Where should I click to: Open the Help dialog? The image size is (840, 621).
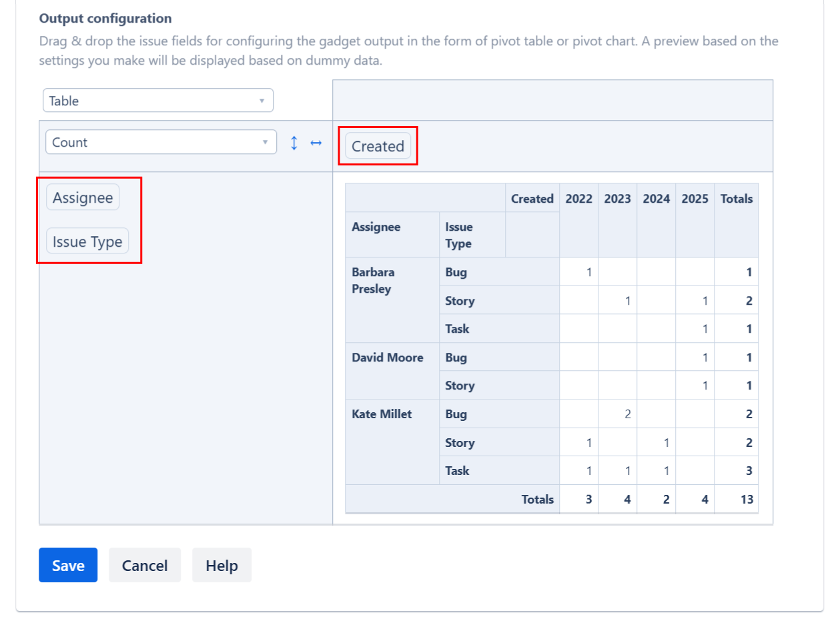click(x=222, y=565)
